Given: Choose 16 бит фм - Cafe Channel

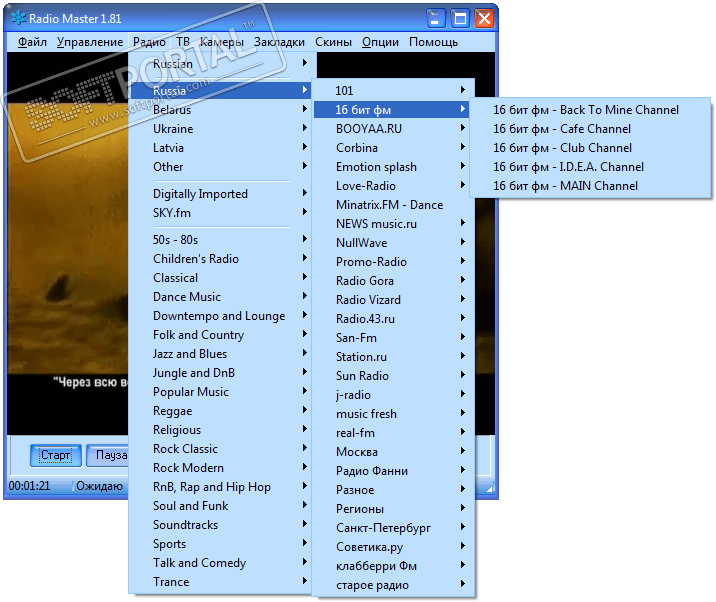Looking at the screenshot, I should 590,129.
